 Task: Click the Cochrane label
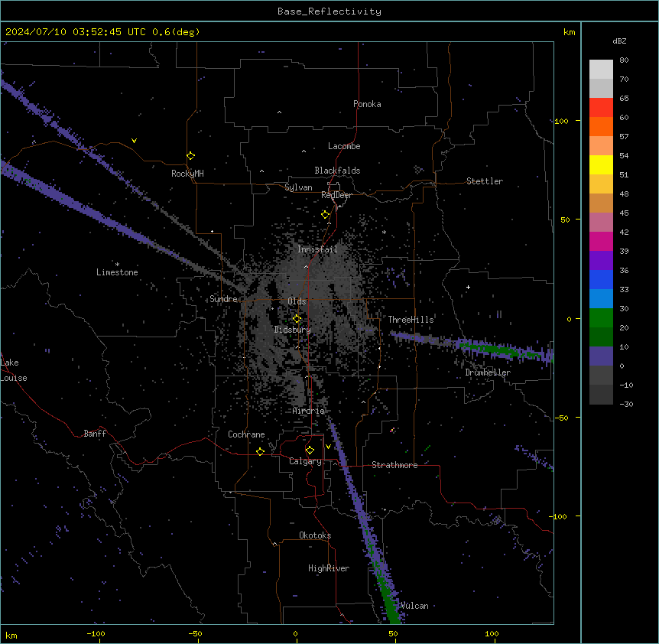pos(246,434)
